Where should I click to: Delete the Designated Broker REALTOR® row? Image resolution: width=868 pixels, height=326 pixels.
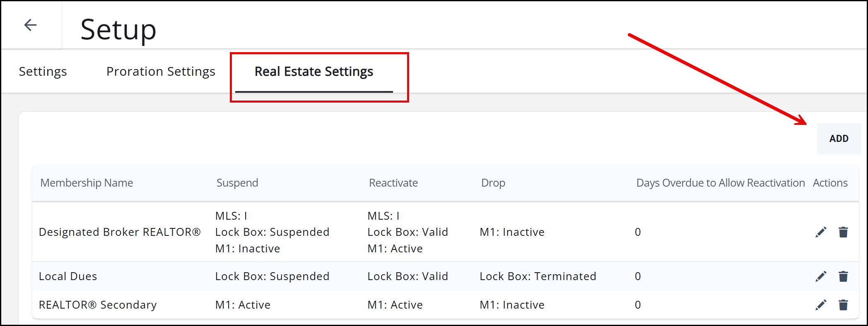pyautogui.click(x=843, y=232)
